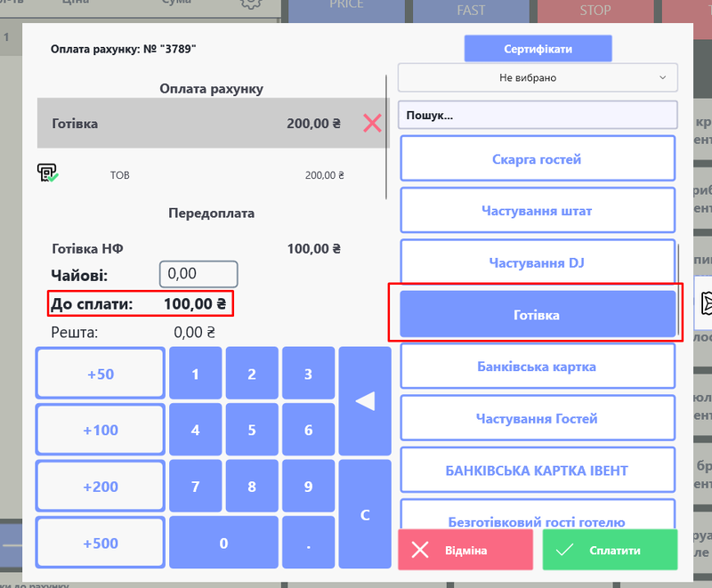
Task: Choose Банківська картка payment method
Action: click(538, 366)
